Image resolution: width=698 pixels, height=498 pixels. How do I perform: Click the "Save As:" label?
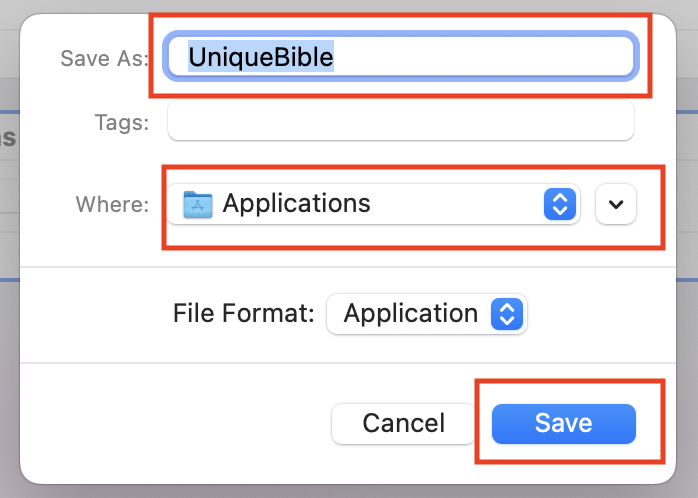(x=105, y=58)
